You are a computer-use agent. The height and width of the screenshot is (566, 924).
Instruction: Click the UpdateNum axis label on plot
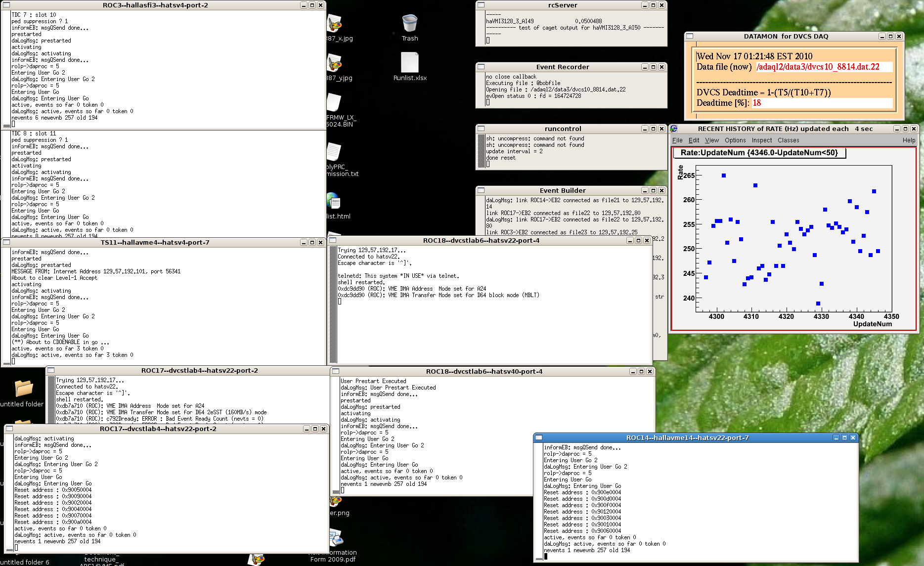click(x=873, y=324)
